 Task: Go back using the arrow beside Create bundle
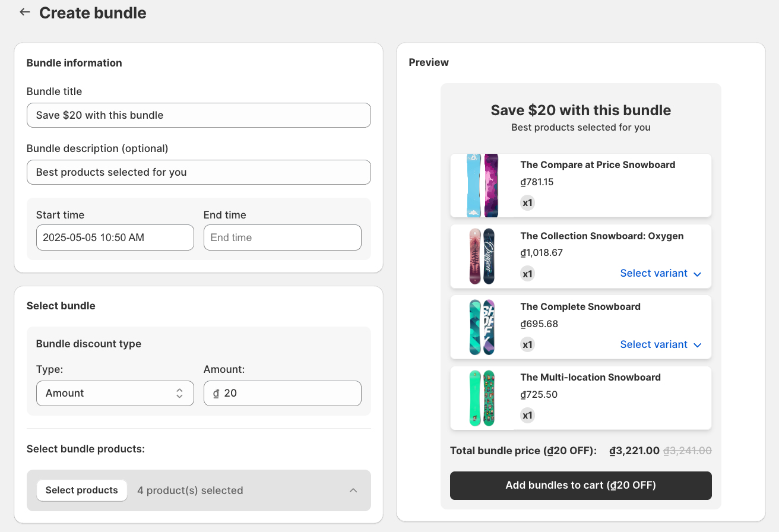pos(24,12)
